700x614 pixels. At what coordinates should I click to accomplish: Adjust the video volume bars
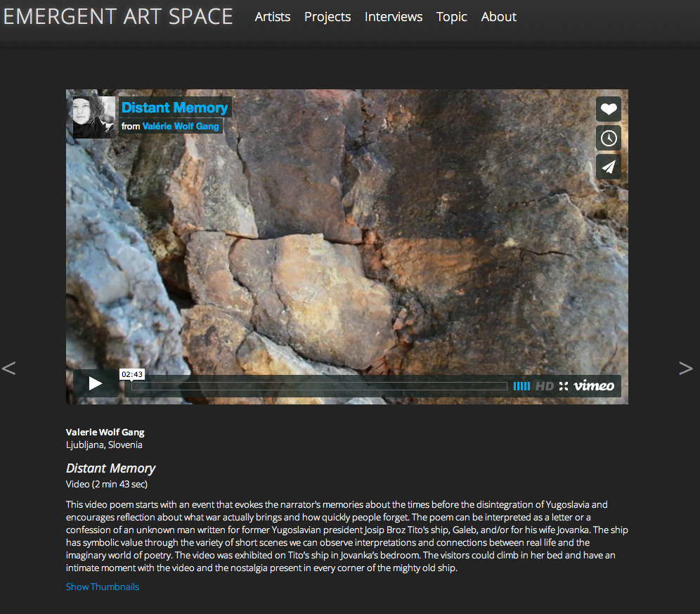[x=521, y=386]
